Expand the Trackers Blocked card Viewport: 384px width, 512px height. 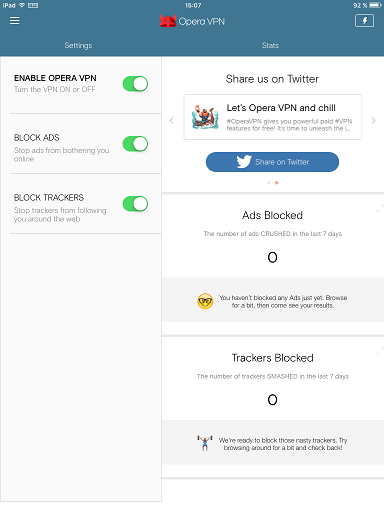[380, 351]
